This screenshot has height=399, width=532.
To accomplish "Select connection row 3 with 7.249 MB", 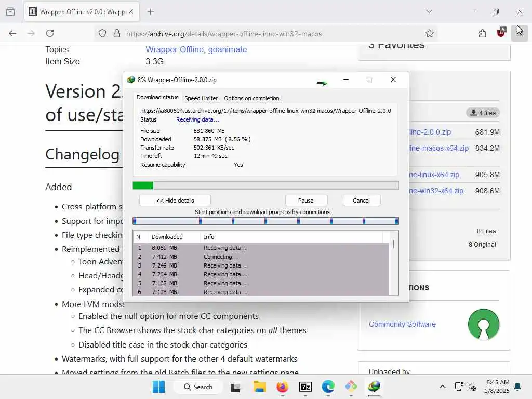I will (261, 265).
